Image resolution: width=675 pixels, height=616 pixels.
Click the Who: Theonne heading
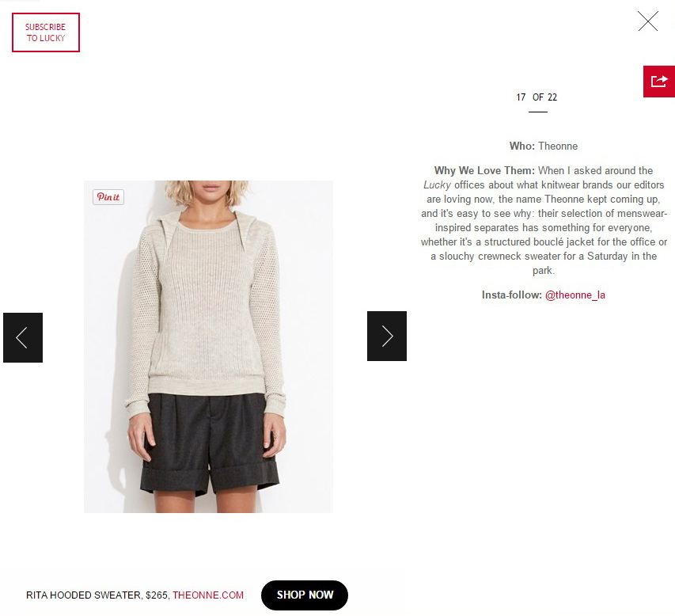click(544, 146)
